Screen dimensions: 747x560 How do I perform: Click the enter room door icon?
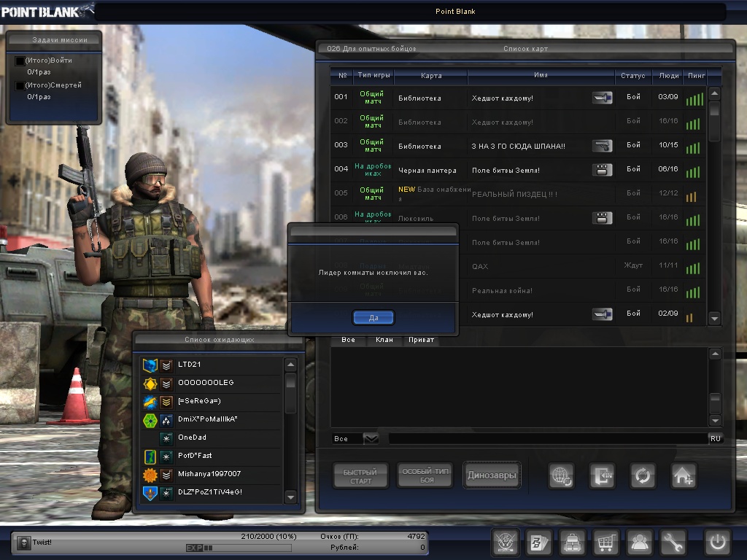[603, 475]
